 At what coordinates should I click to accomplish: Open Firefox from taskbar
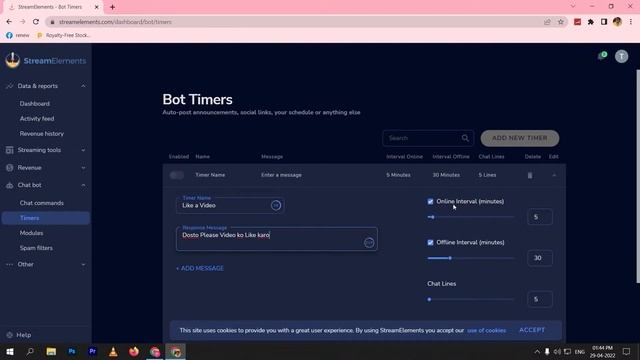tap(134, 351)
